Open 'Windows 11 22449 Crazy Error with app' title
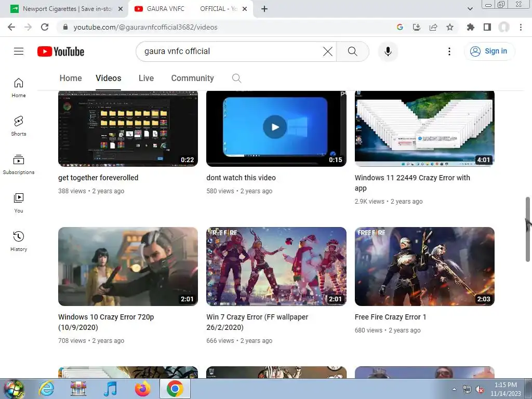Screen dimensions: 532x399 pos(412,183)
